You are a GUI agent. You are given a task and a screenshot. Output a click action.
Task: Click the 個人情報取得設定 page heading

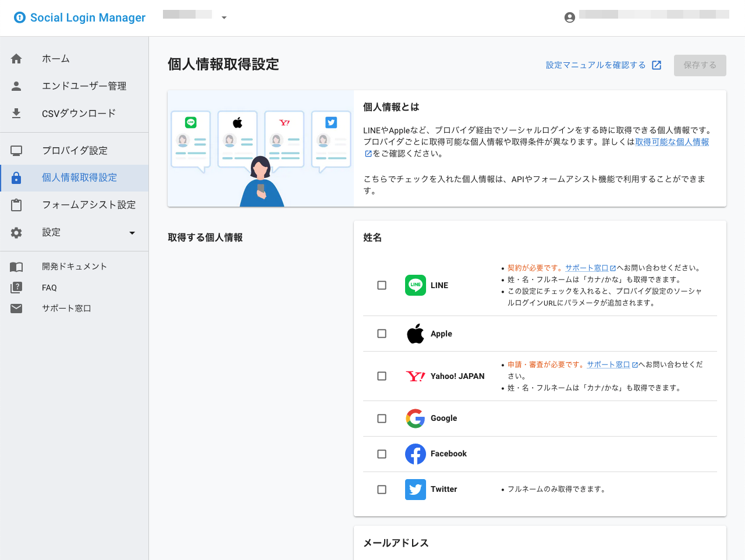[x=223, y=64]
